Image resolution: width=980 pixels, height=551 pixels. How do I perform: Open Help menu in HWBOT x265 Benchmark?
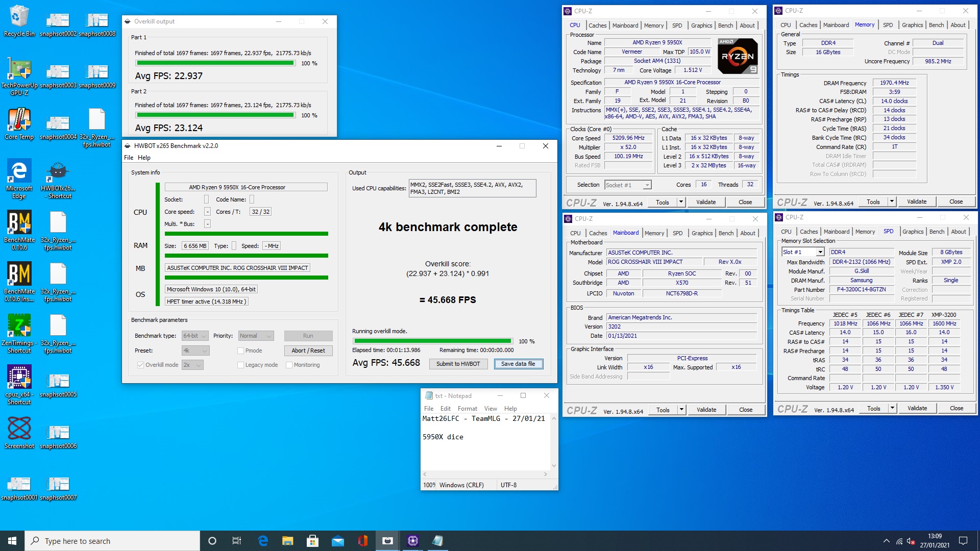[x=144, y=158]
